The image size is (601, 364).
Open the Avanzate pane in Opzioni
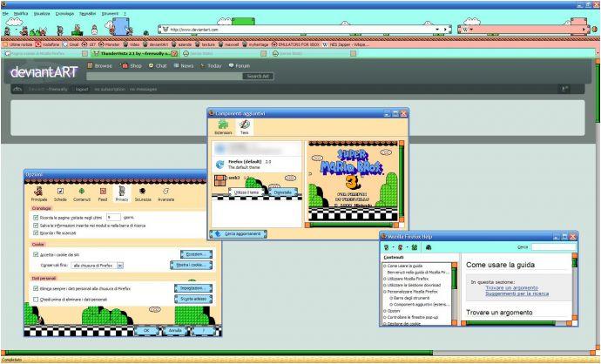pyautogui.click(x=165, y=194)
